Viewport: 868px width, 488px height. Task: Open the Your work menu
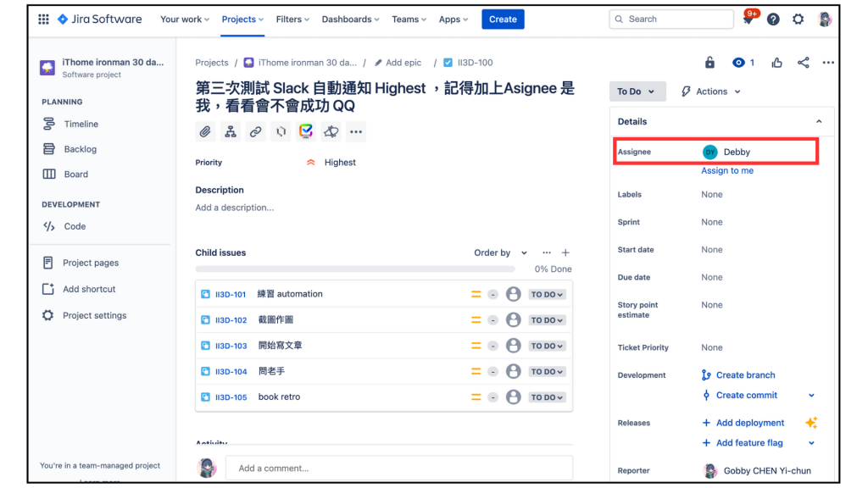(184, 19)
